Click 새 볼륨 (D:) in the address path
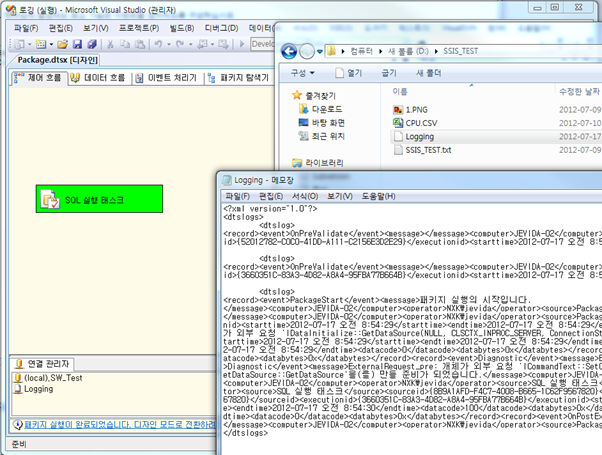602x455 pixels. tap(408, 51)
